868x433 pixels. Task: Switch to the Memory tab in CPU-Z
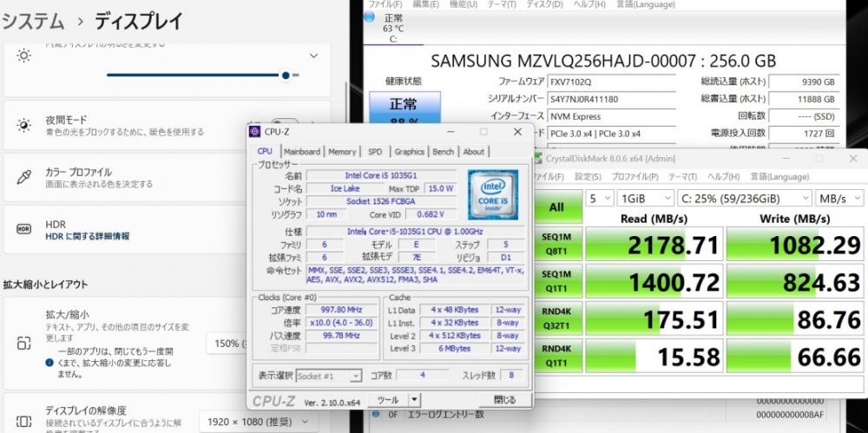click(x=342, y=151)
